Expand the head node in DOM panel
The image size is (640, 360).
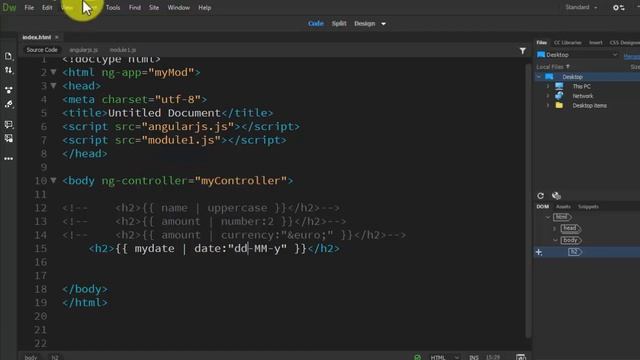coord(555,229)
